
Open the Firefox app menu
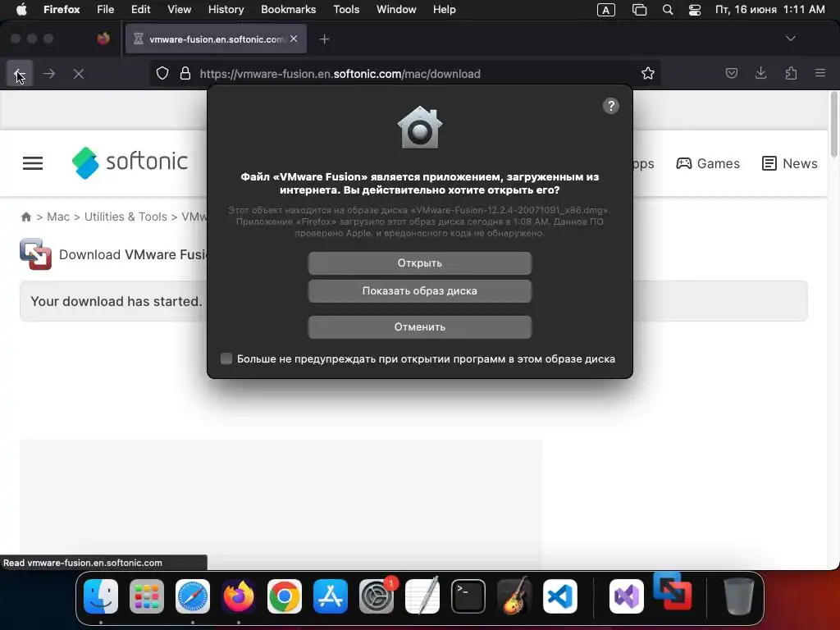62,10
